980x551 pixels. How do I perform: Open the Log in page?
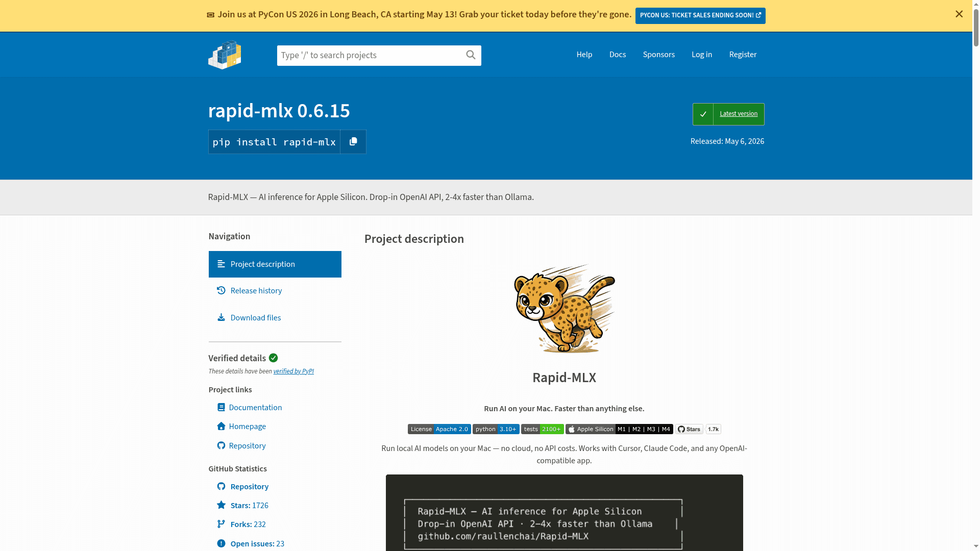click(702, 55)
